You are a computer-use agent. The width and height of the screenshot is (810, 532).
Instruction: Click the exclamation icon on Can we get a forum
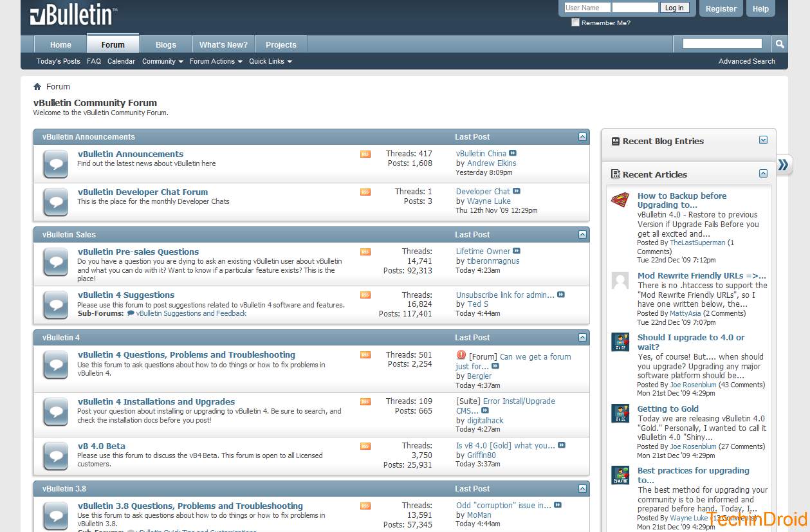461,355
